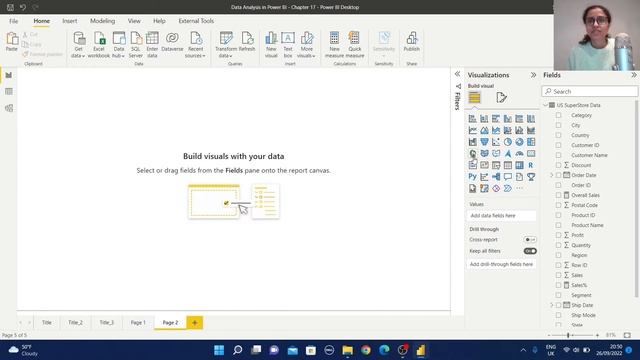Open Model view in left sidebar
The width and height of the screenshot is (640, 360).
click(9, 108)
